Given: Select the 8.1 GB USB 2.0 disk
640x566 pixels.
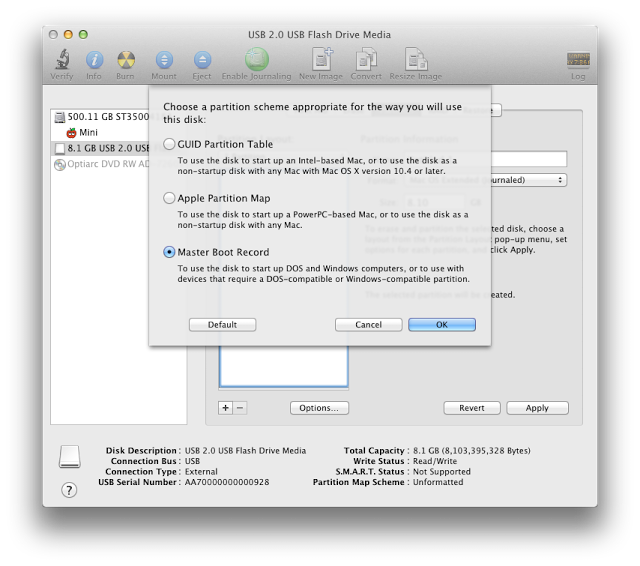Looking at the screenshot, I should (x=102, y=148).
